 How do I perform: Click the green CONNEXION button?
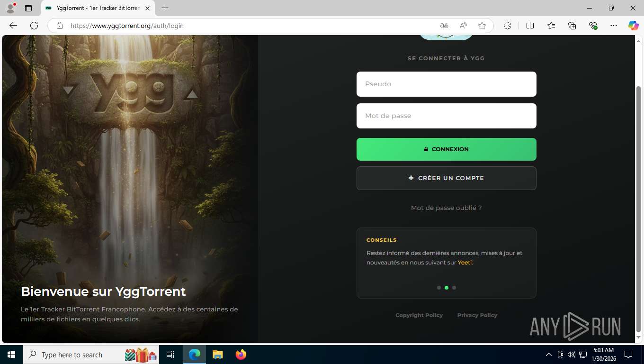coord(446,149)
